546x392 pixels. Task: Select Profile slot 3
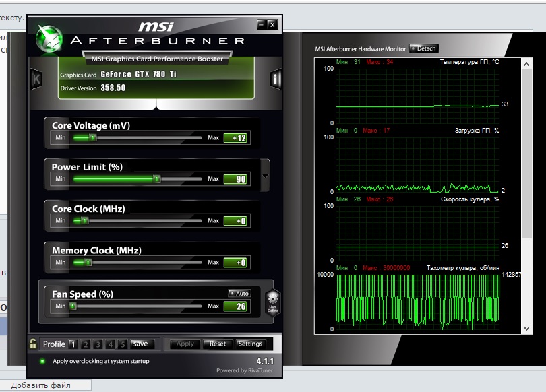point(98,344)
